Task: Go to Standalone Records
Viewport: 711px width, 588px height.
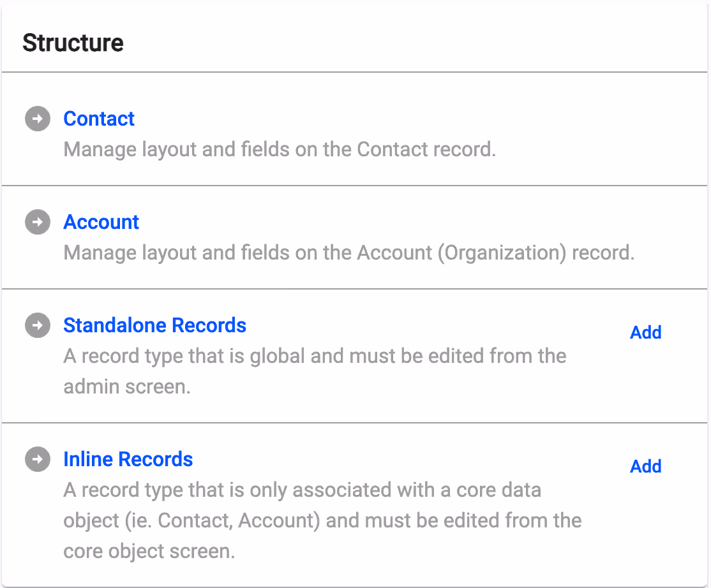Action: click(x=154, y=325)
